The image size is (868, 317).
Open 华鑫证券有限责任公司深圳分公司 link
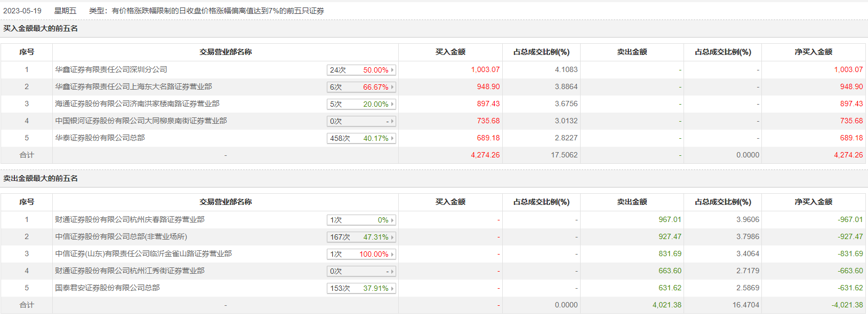(x=111, y=69)
